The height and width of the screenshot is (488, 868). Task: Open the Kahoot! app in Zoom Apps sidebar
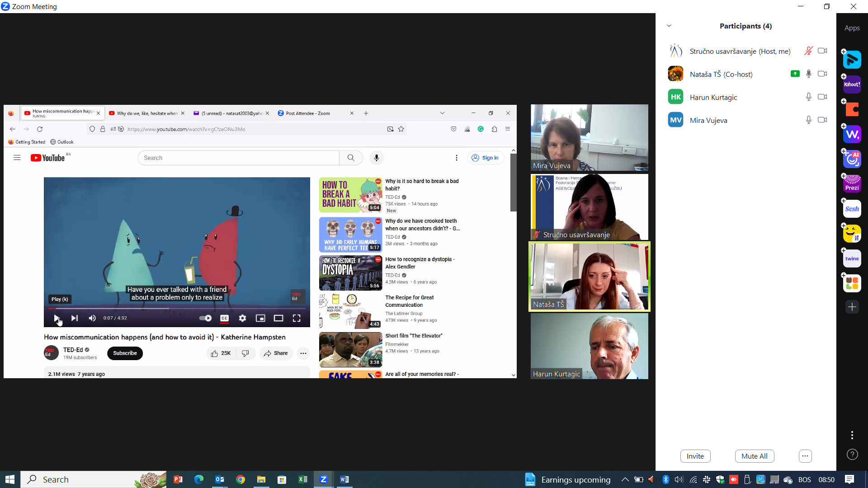852,84
